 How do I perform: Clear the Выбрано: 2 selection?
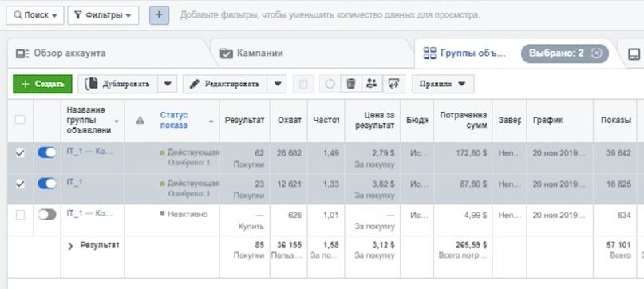pos(597,53)
